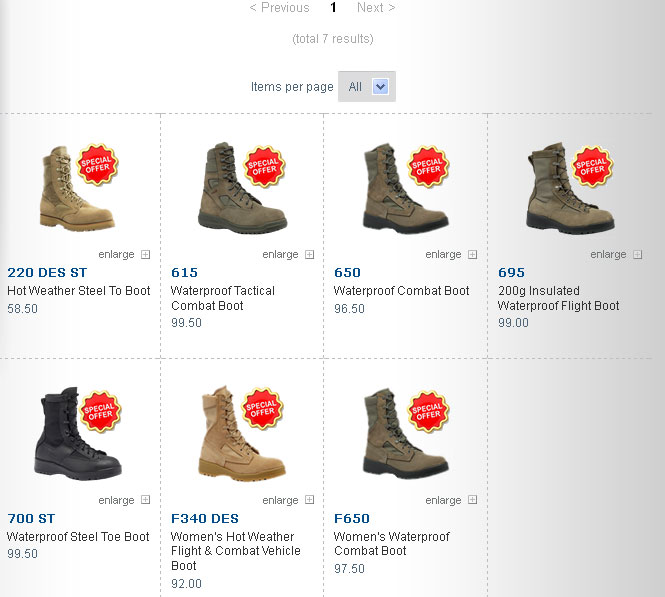Open the 700 ST product title
The width and height of the screenshot is (665, 597).
point(31,519)
